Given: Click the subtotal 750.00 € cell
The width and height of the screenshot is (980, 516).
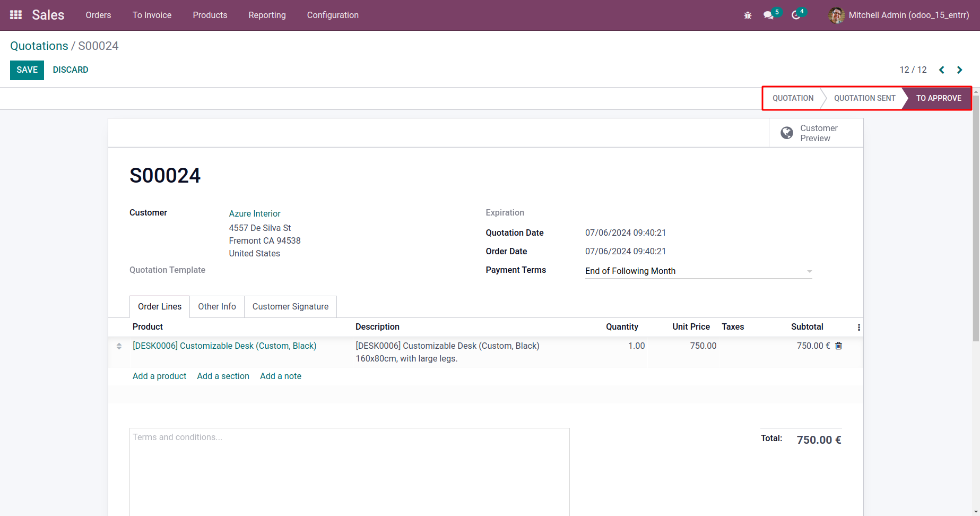Looking at the screenshot, I should 813,346.
